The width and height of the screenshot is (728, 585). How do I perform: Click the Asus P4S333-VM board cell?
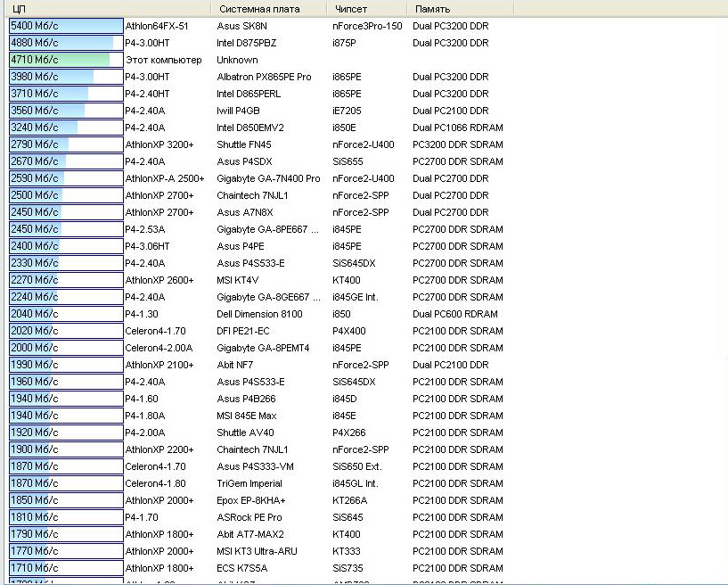pyautogui.click(x=256, y=466)
